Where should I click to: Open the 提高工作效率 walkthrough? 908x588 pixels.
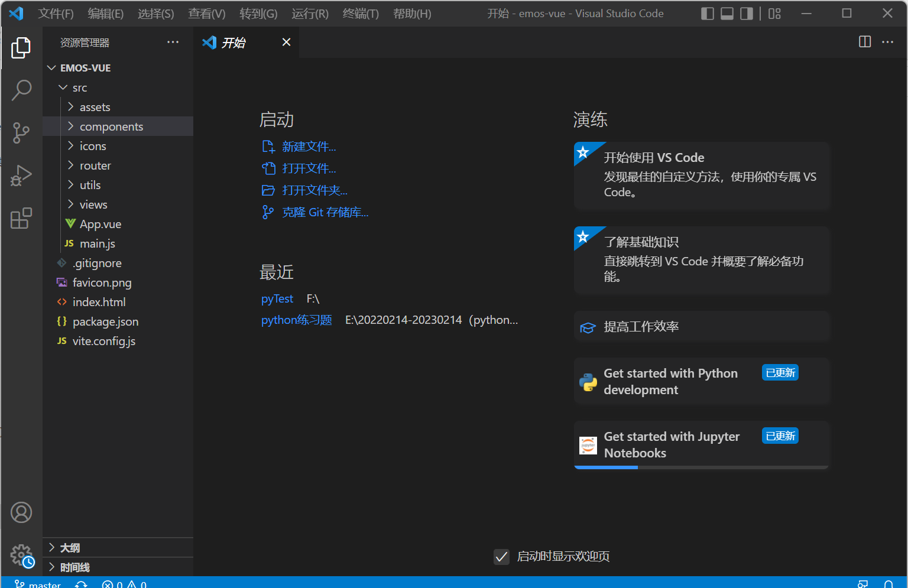(702, 327)
